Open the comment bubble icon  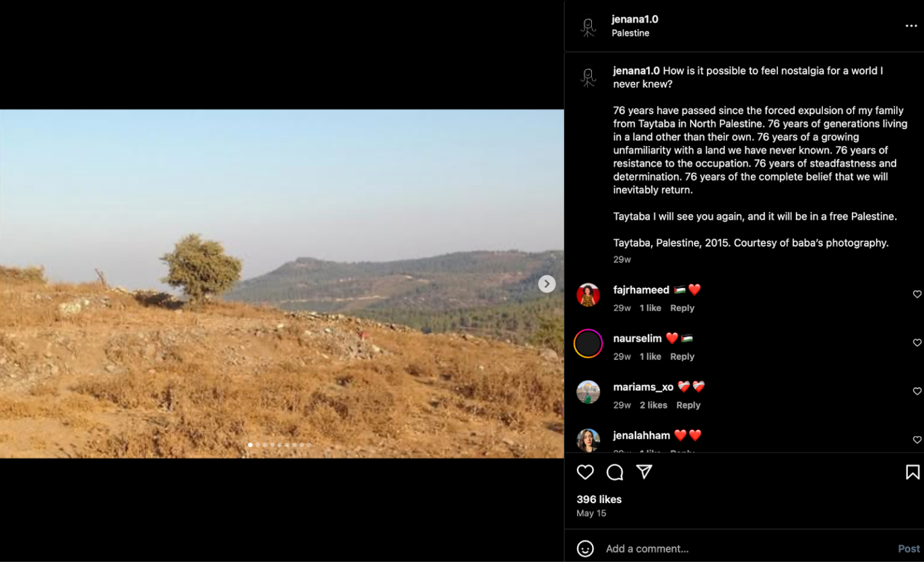(x=615, y=472)
